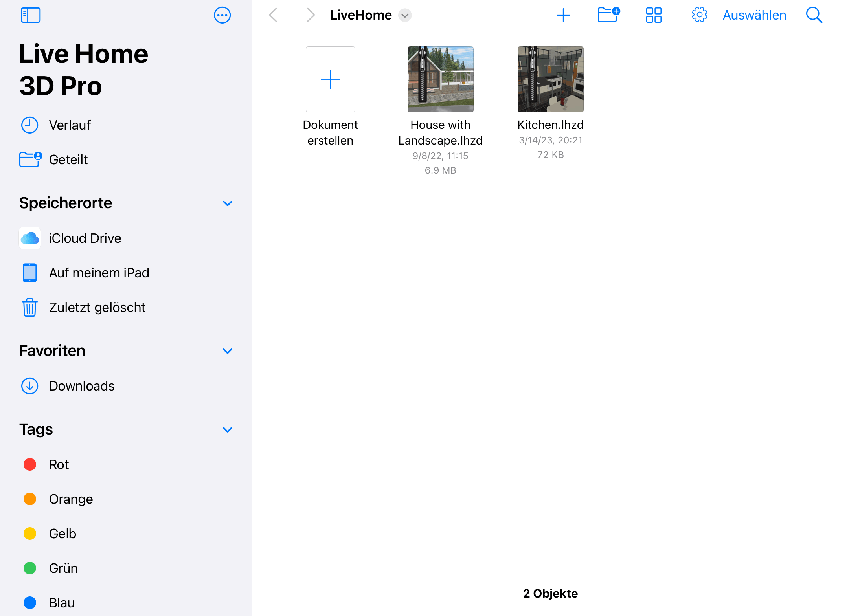Select the blue Blau tag dot
This screenshot has width=849, height=616.
tap(30, 603)
